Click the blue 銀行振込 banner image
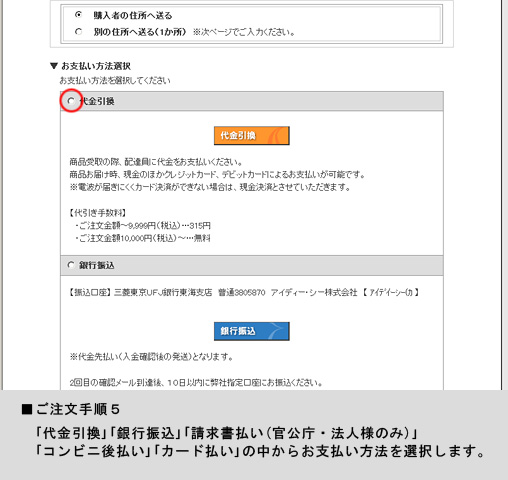 252,331
